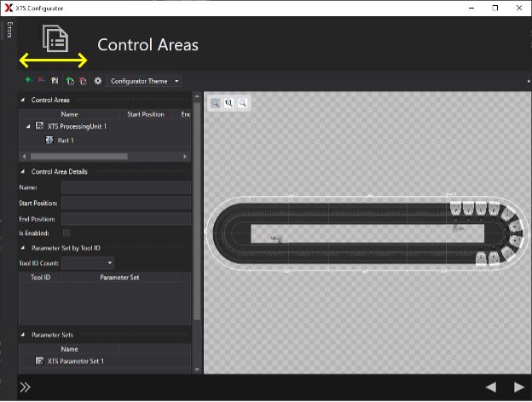Minimize the XTS Configurator window

pyautogui.click(x=471, y=9)
